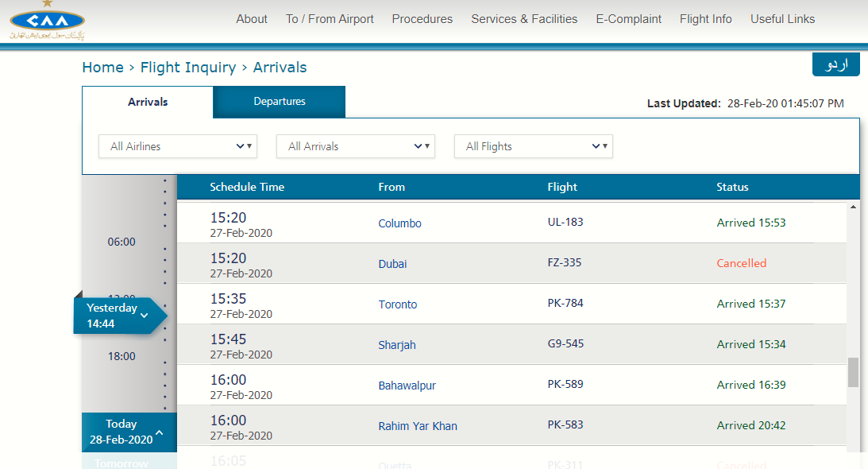
Task: Switch to the Departures tab
Action: point(279,102)
